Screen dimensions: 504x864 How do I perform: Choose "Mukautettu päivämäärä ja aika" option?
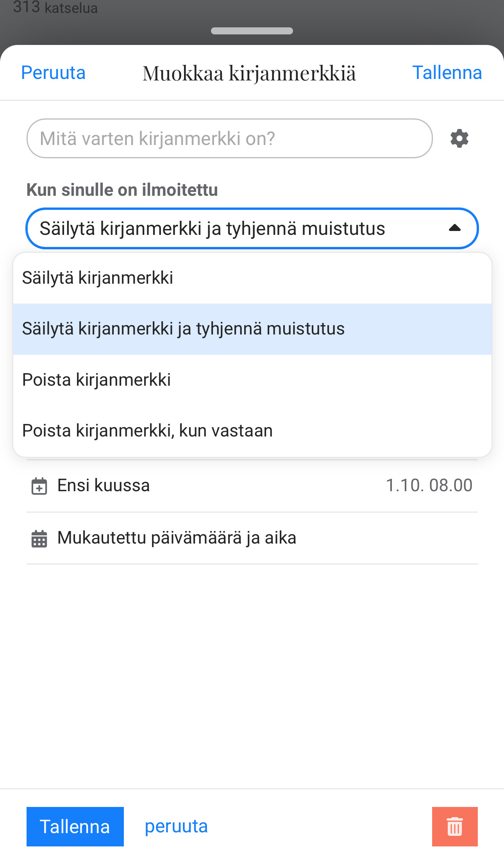(177, 538)
